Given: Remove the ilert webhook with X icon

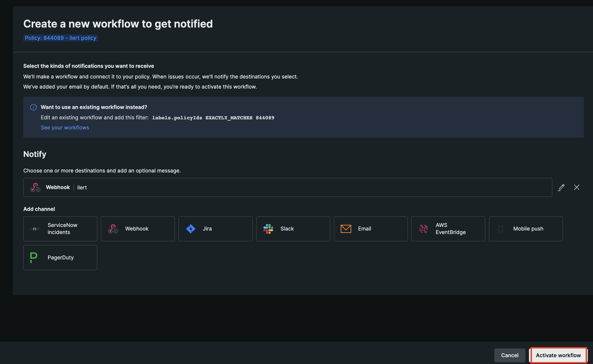Looking at the screenshot, I should tap(576, 187).
